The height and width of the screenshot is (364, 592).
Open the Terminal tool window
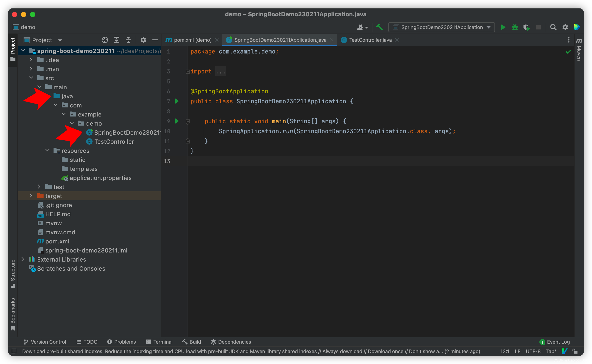159,342
